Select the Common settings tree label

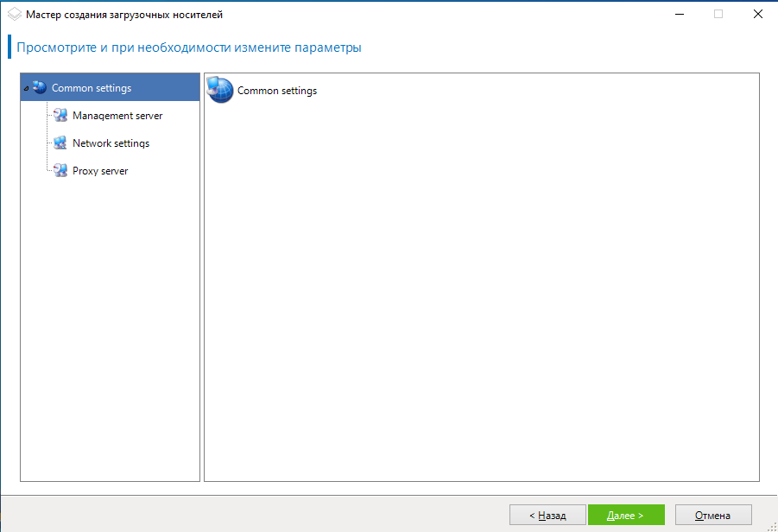coord(92,88)
